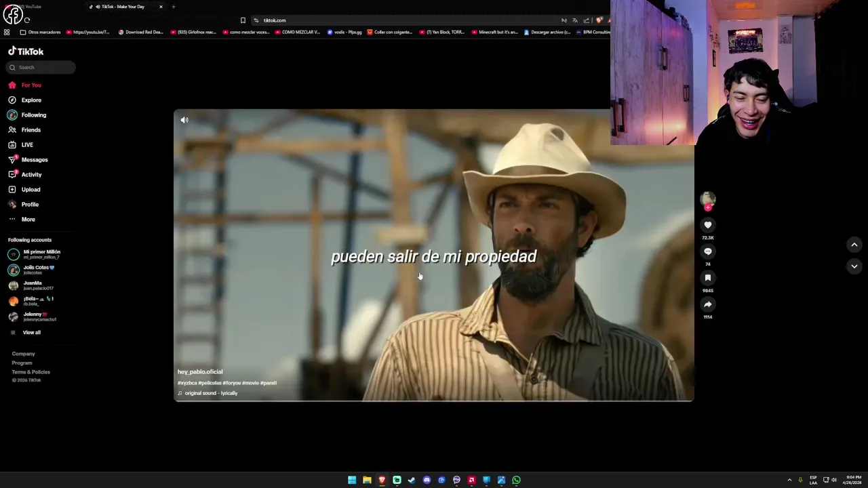Switch to the YouTube browser tab
Screen dimensions: 868x488
click(41, 7)
